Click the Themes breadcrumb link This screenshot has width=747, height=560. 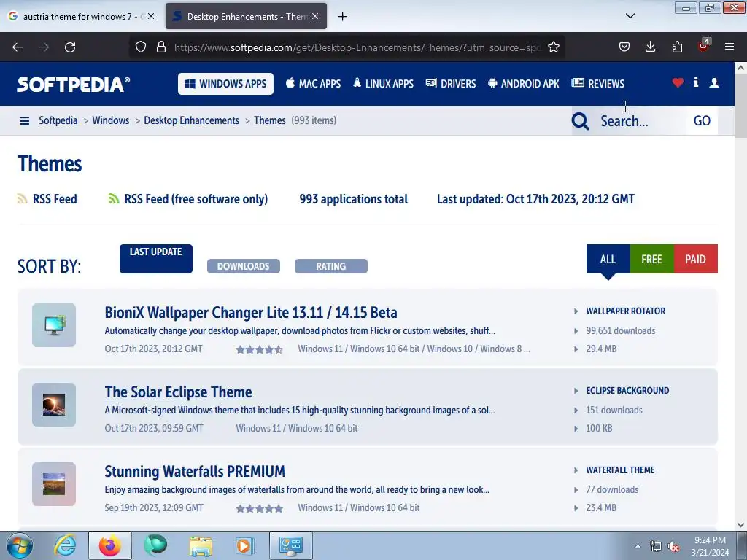pyautogui.click(x=270, y=120)
